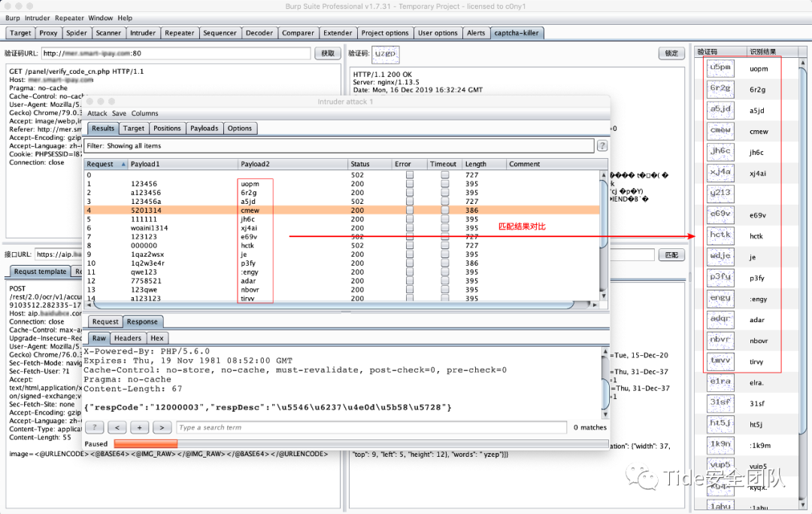
Task: Open the Positions tab
Action: coord(167,129)
